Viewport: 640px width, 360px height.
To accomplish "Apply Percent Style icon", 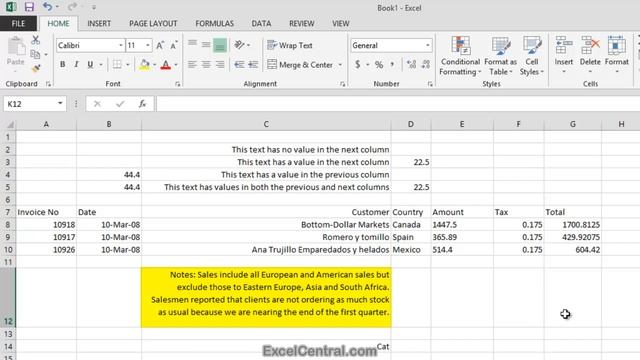I will (x=379, y=64).
